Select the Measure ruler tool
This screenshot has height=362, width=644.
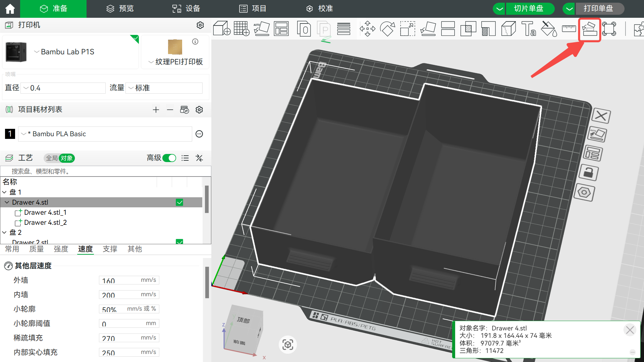pos(569,29)
